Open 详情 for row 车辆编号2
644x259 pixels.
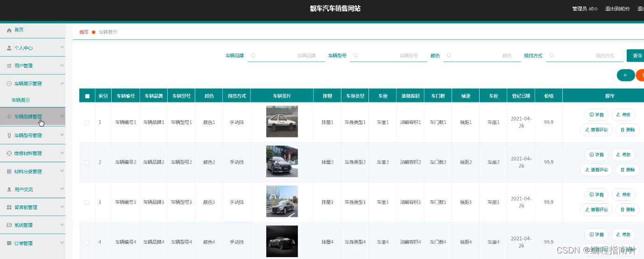[x=596, y=155]
